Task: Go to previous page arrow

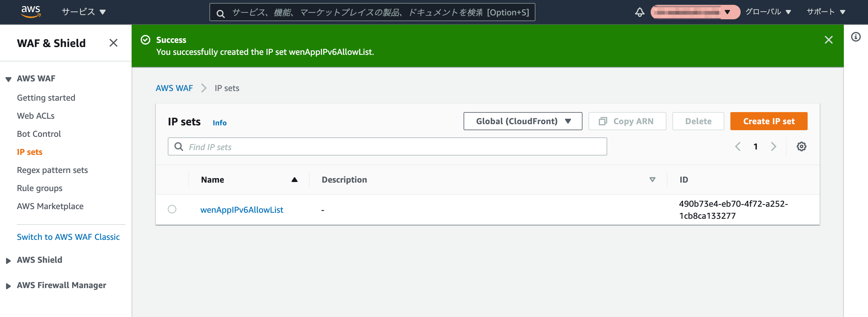Action: [x=738, y=147]
